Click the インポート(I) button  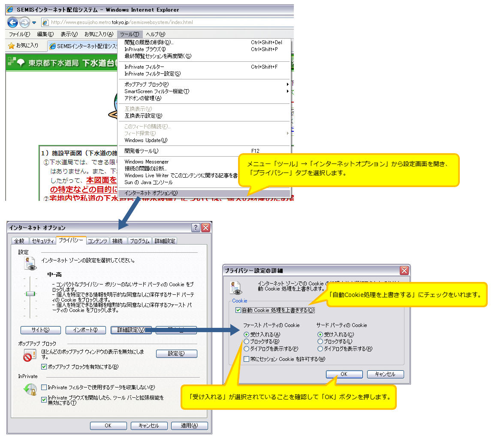tap(86, 330)
